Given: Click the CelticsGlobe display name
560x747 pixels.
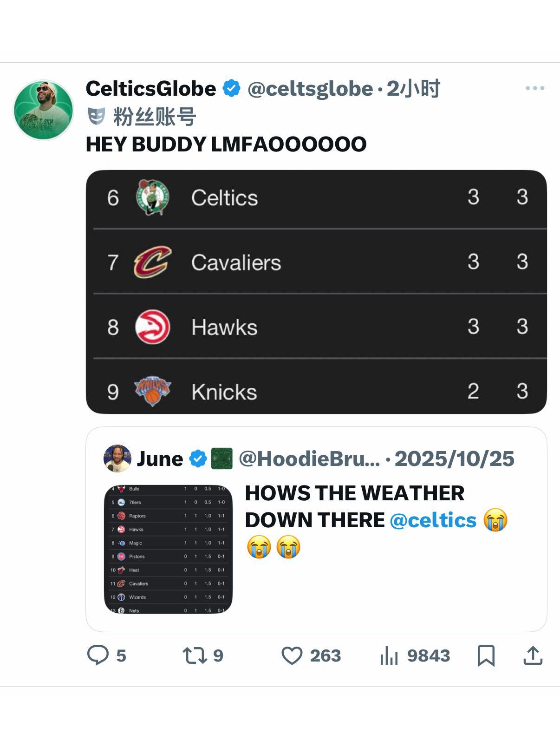Looking at the screenshot, I should coord(151,88).
